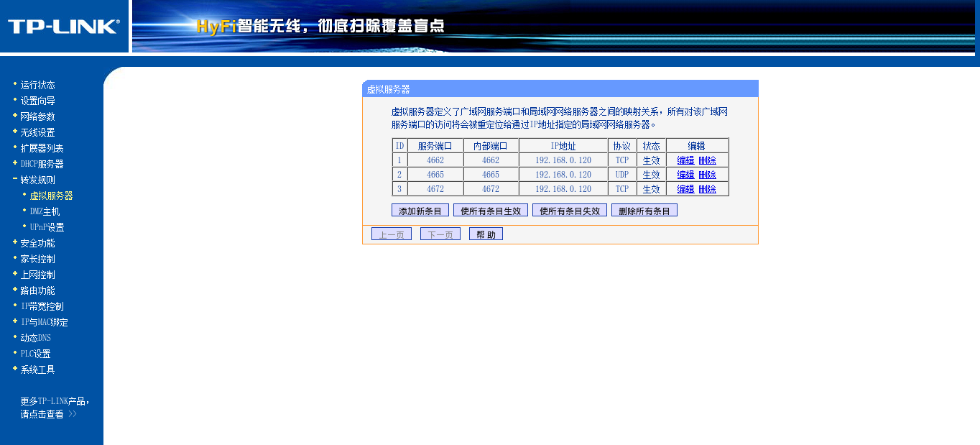Expand the IP与MAC绑定 menu
Viewport: 980px width, 445px height.
pos(44,322)
